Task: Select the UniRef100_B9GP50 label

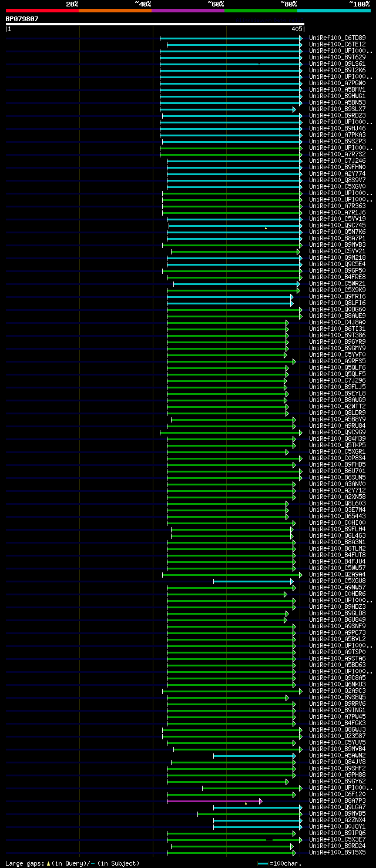Action: coord(337,270)
